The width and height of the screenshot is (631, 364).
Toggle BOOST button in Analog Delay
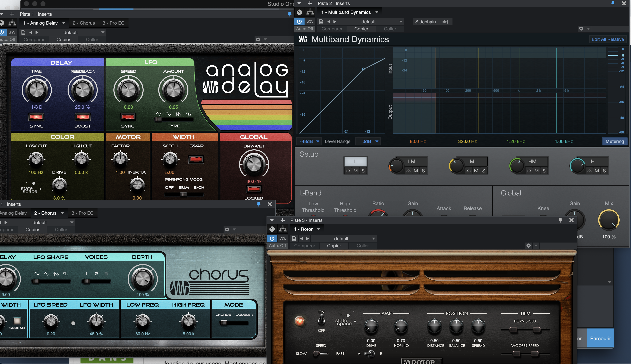coord(82,117)
